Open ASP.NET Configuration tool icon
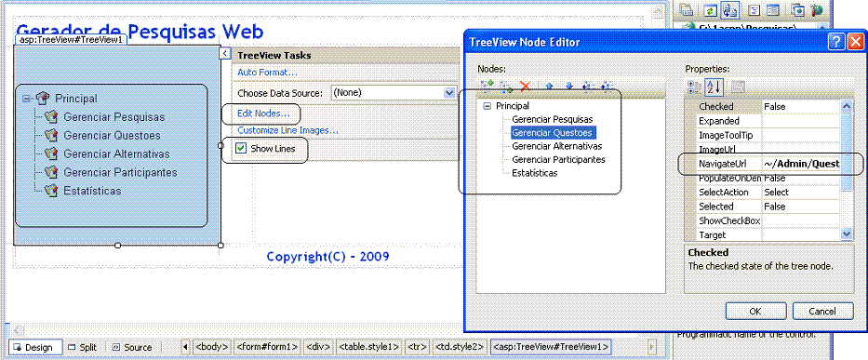 (817, 10)
